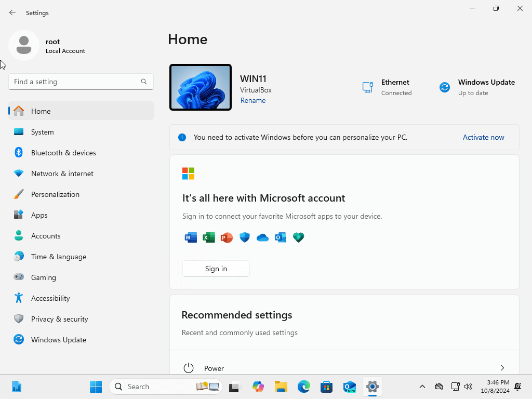Navigate to Apps settings
Screen dimensions: 532x399
click(81, 215)
